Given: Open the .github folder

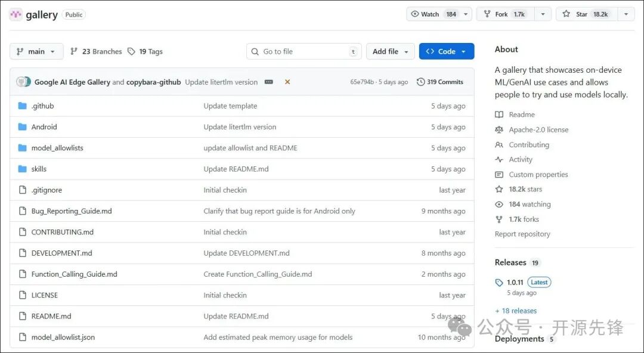Looking at the screenshot, I should coord(42,106).
